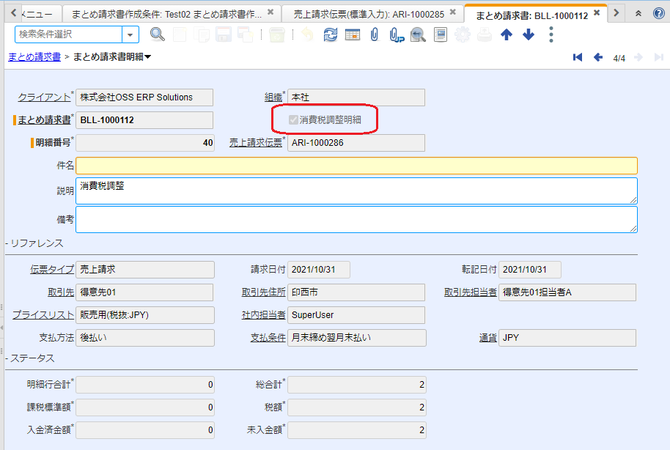Viewport: 670px width, 450px height.
Task: Open the help question mark icon
Action: (659, 13)
